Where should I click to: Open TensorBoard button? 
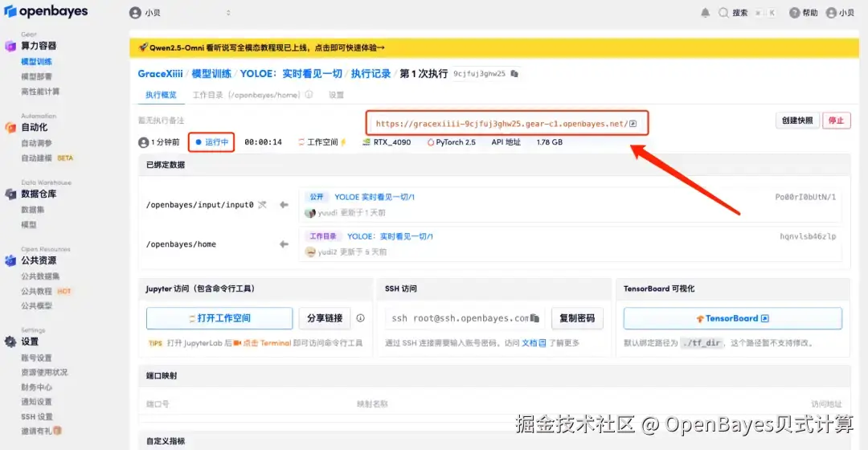click(732, 318)
